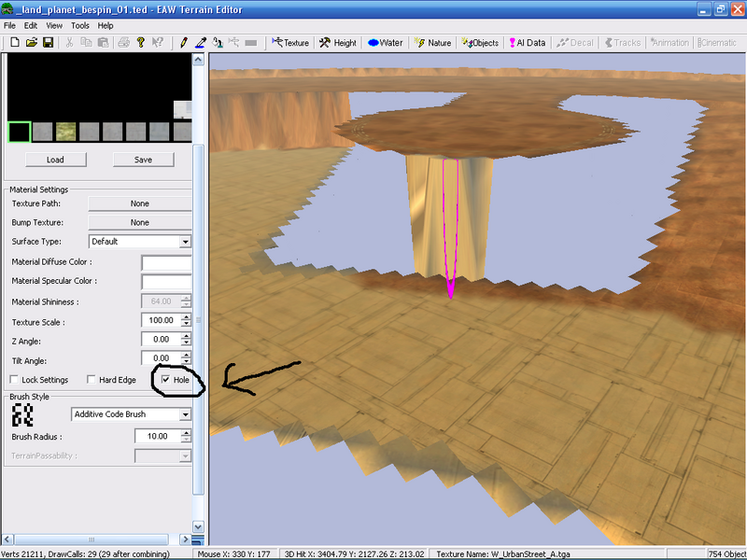Select the green mossy texture swatch
Viewport: 747px width, 560px height.
tap(65, 132)
